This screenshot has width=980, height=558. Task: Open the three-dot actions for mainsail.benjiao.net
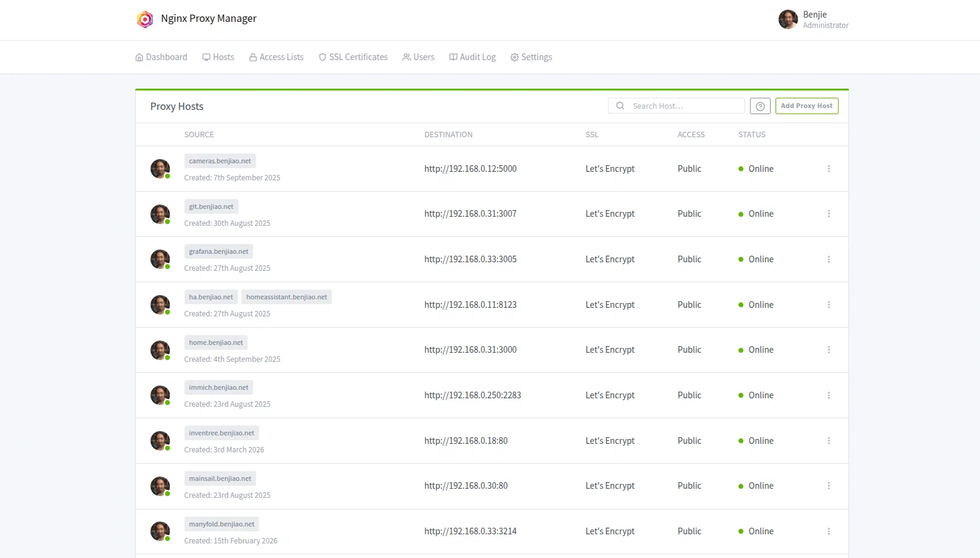click(x=829, y=486)
